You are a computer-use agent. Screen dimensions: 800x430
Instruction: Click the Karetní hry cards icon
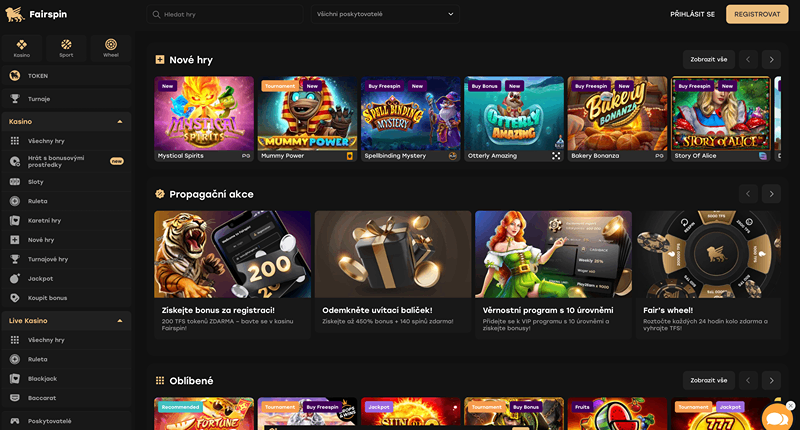(x=15, y=220)
